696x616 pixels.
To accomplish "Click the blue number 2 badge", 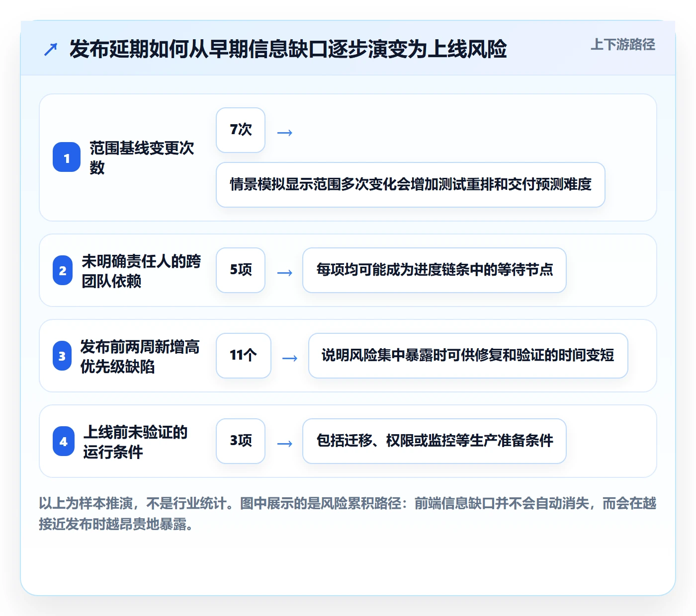I will coord(63,270).
